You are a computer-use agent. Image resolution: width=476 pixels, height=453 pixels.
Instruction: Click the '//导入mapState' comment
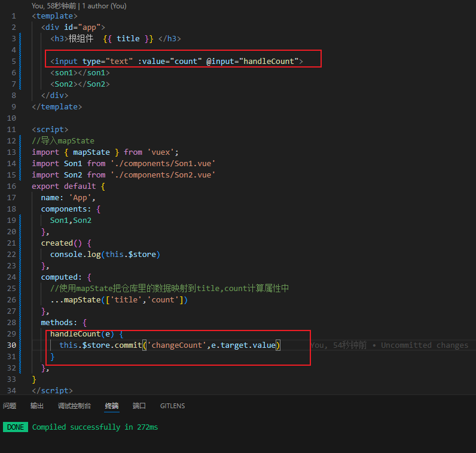63,141
